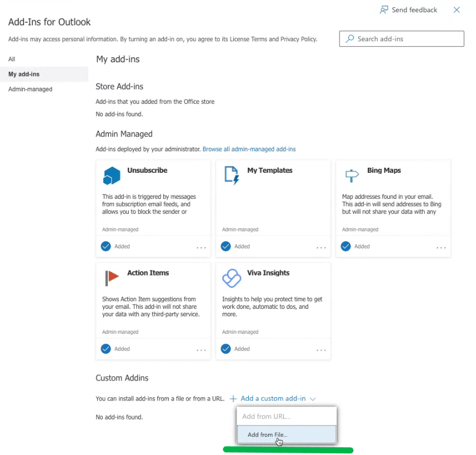Click 'No add-ins found.' under Store Add-ins
The width and height of the screenshot is (476, 455).
click(x=119, y=114)
